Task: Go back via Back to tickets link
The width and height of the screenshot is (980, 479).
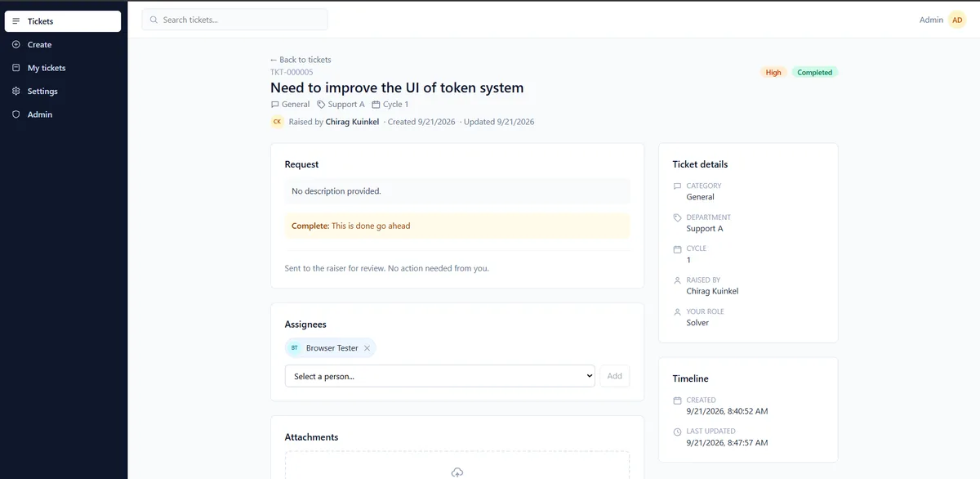Action: (x=301, y=60)
